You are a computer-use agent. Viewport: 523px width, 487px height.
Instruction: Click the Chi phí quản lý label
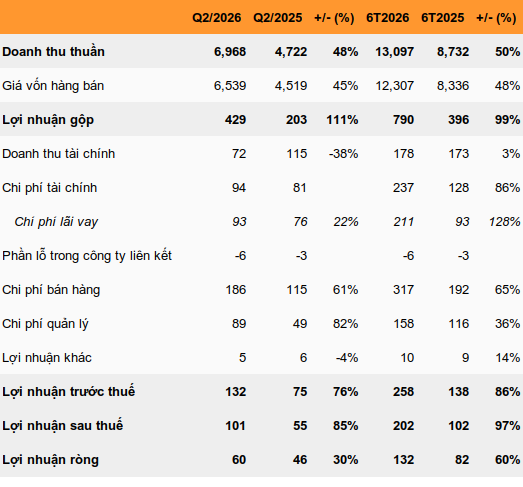point(45,324)
